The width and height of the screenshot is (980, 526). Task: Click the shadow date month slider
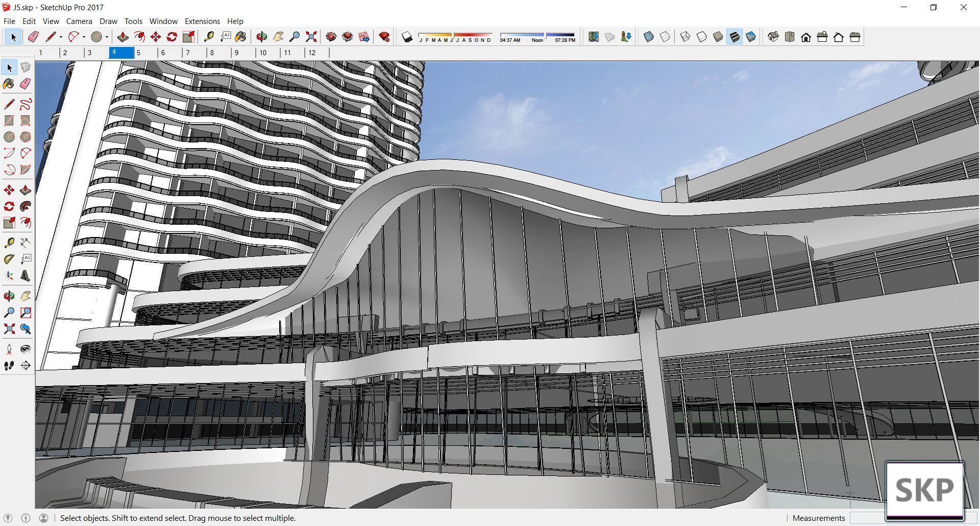tap(455, 37)
